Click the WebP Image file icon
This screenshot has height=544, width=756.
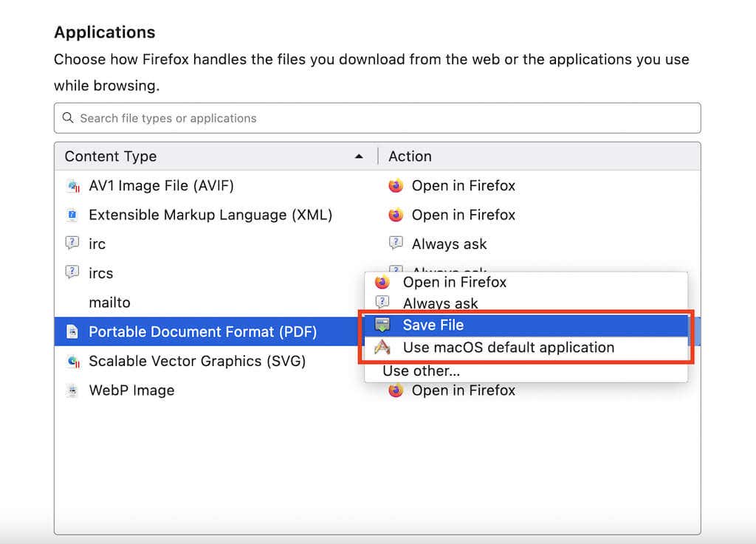coord(72,390)
